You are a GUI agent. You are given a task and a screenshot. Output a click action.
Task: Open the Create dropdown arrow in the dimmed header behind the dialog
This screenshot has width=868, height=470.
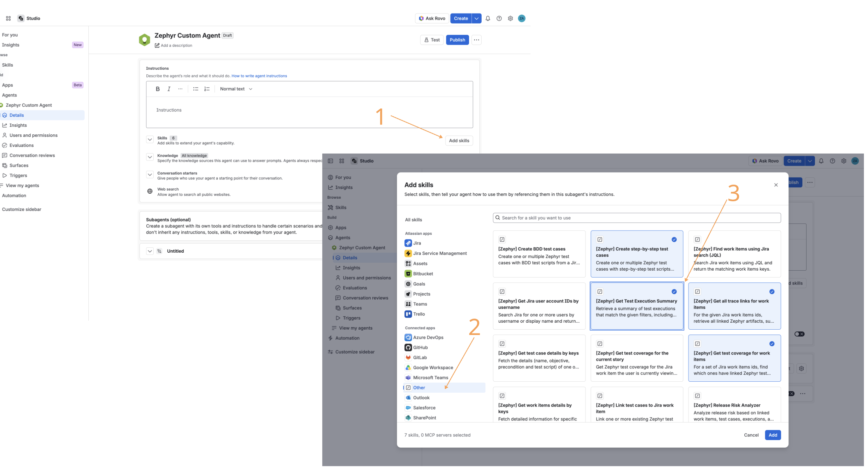(x=810, y=161)
